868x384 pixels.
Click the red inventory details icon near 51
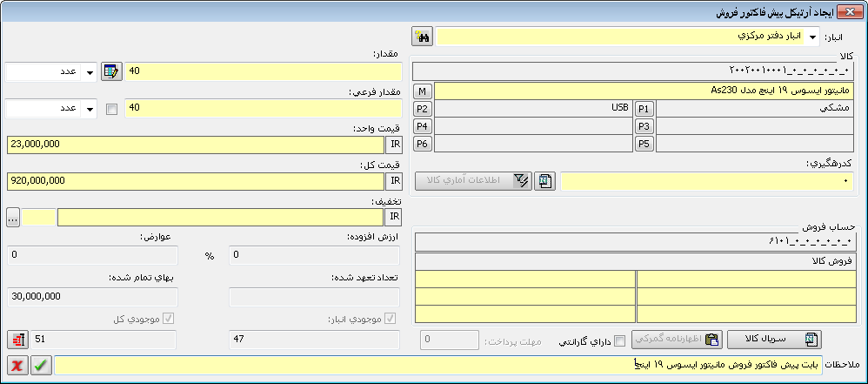coord(17,340)
